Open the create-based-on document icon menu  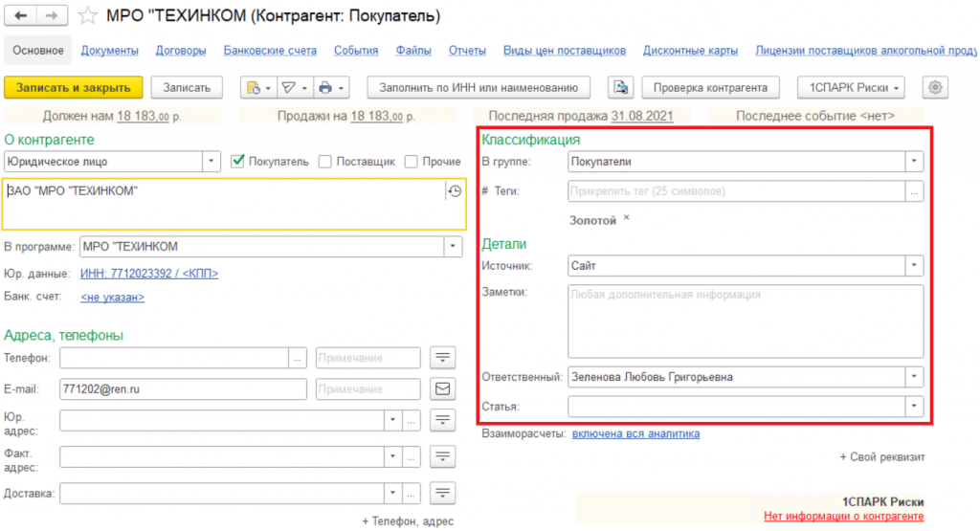click(257, 87)
